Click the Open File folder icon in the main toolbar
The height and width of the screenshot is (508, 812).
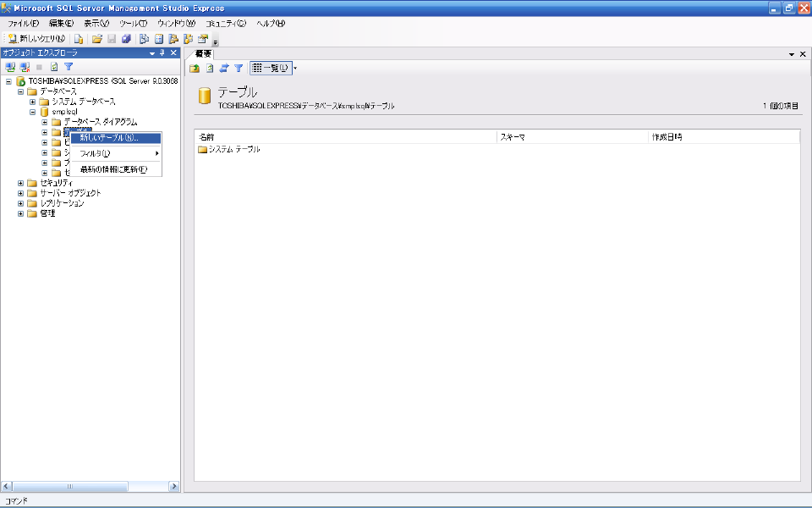pyautogui.click(x=96, y=39)
